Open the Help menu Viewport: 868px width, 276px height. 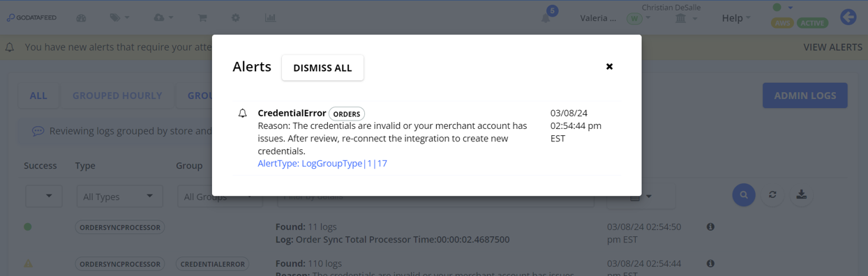tap(736, 18)
